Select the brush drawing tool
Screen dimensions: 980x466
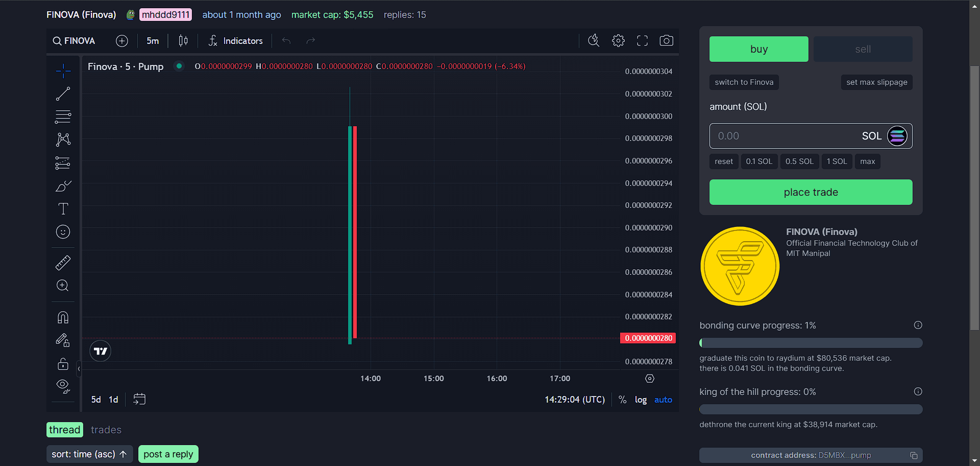click(63, 186)
